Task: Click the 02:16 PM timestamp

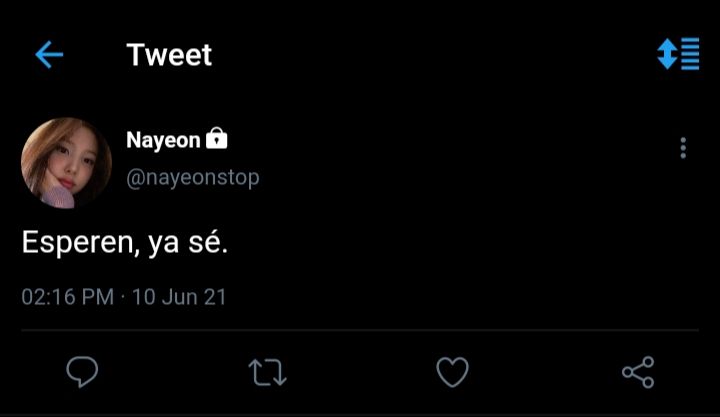Action: pyautogui.click(x=68, y=297)
